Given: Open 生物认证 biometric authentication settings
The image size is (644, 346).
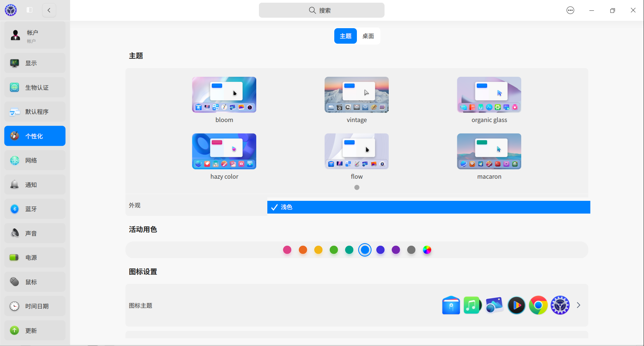Looking at the screenshot, I should [x=35, y=88].
